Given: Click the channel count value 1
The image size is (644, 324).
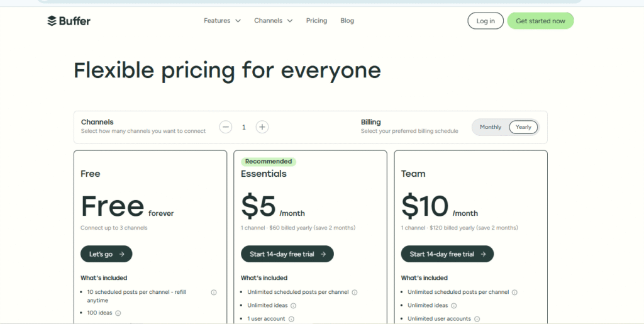Looking at the screenshot, I should point(243,127).
